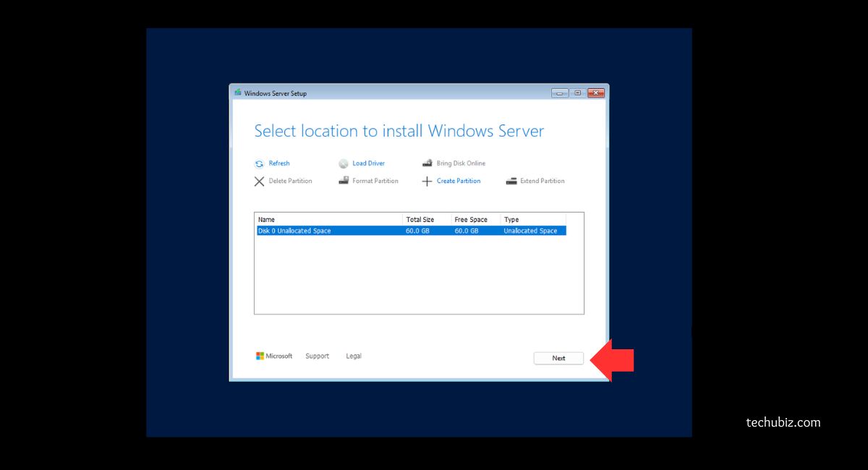
Task: Click the Refresh circular arrows icon
Action: tap(259, 164)
